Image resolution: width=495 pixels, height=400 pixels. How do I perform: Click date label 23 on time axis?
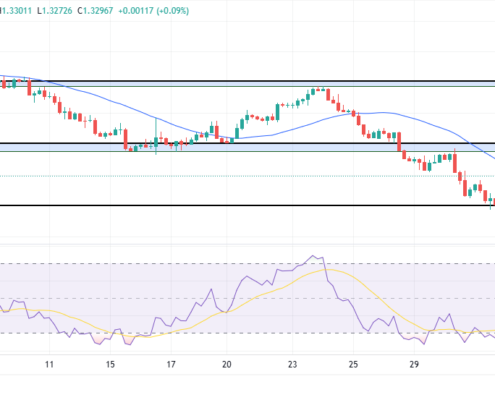coord(292,364)
